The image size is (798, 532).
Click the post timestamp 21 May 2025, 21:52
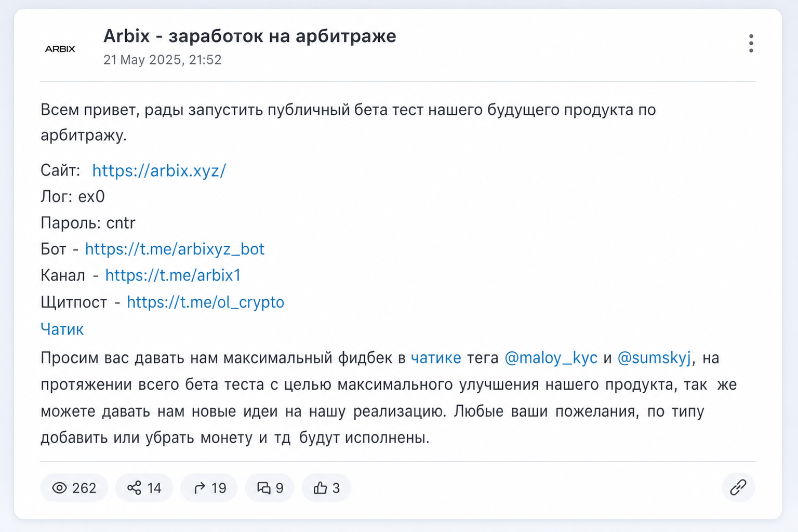[162, 60]
